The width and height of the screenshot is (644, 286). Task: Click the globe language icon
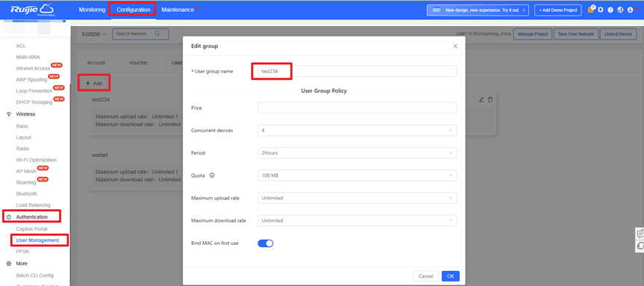point(620,10)
